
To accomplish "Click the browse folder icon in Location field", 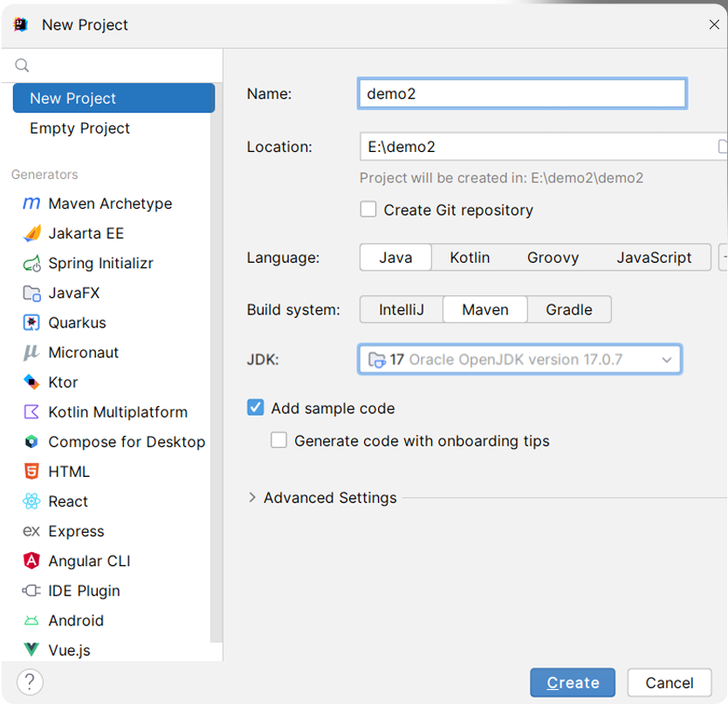I will pyautogui.click(x=723, y=147).
